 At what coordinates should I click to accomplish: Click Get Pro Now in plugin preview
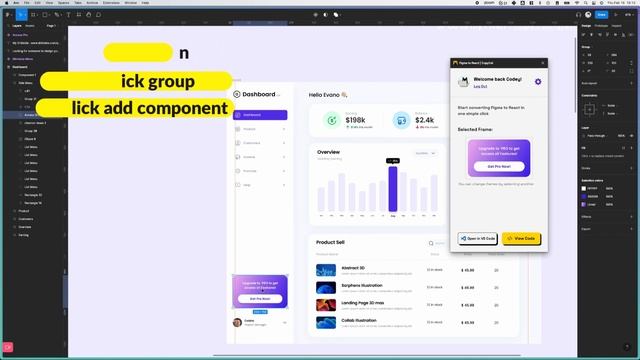[499, 167]
